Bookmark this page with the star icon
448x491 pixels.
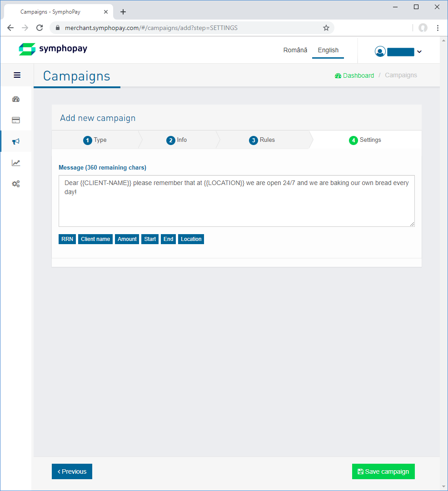[x=326, y=28]
